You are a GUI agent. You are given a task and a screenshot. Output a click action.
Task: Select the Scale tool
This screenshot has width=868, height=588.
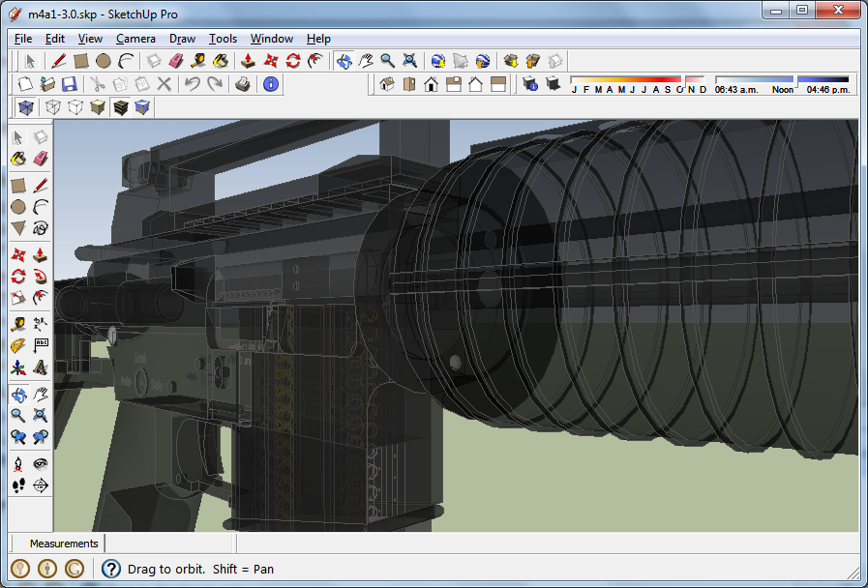coord(18,298)
